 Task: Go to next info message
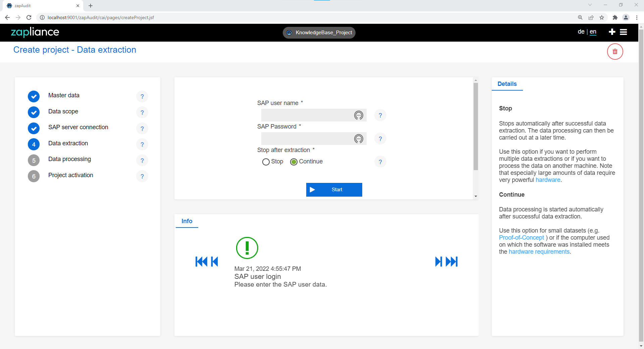point(438,262)
